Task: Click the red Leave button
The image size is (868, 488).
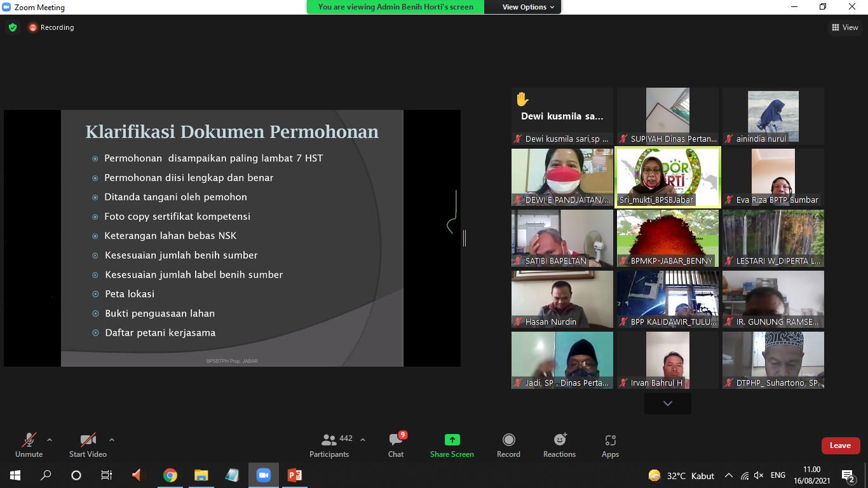Action: tap(840, 445)
